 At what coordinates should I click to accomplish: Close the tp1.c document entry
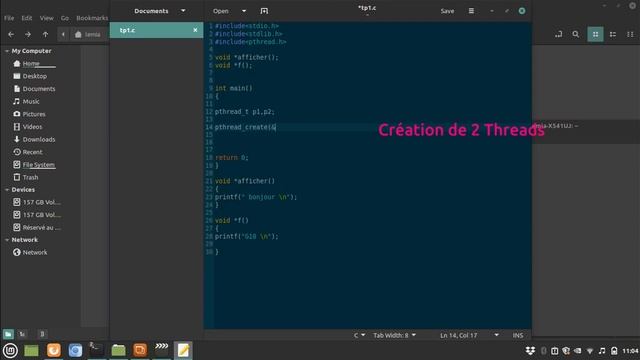coord(195,30)
